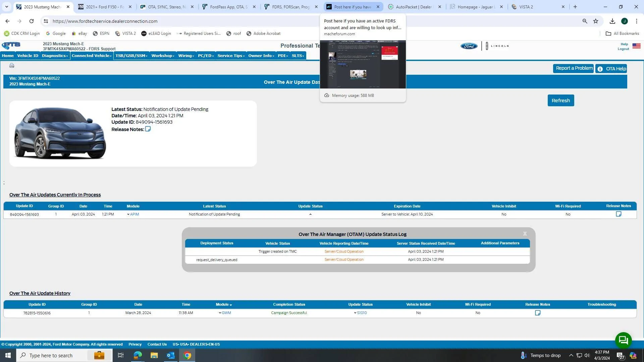The image size is (644, 362).
Task: Switch to OTA, SYNC, Stereo tab
Action: pos(167,7)
